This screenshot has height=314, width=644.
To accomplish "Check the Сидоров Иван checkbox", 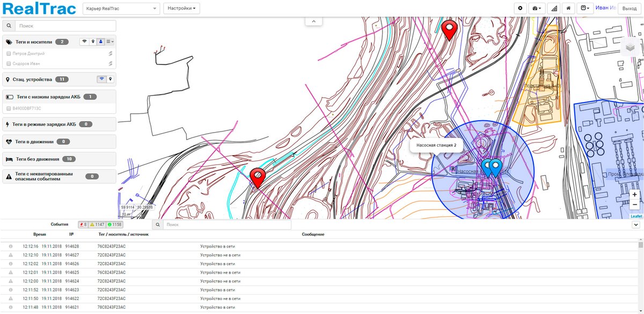I will point(8,63).
